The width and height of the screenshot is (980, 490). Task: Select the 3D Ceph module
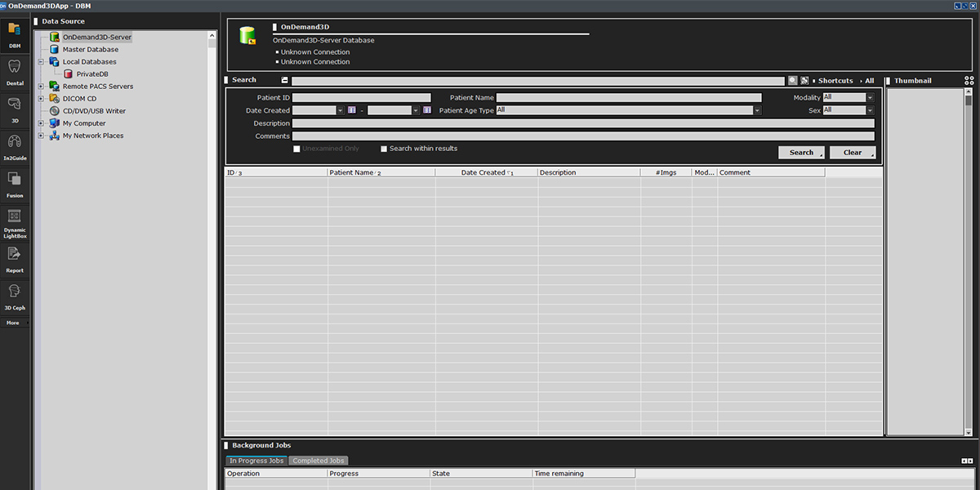(15, 296)
